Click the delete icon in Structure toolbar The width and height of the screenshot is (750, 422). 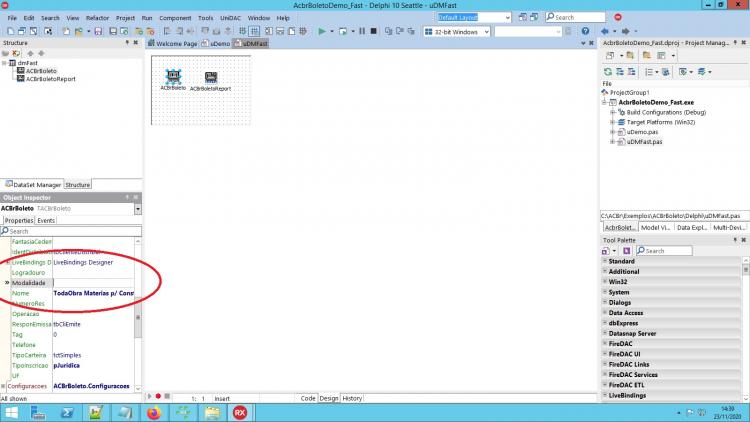point(17,54)
